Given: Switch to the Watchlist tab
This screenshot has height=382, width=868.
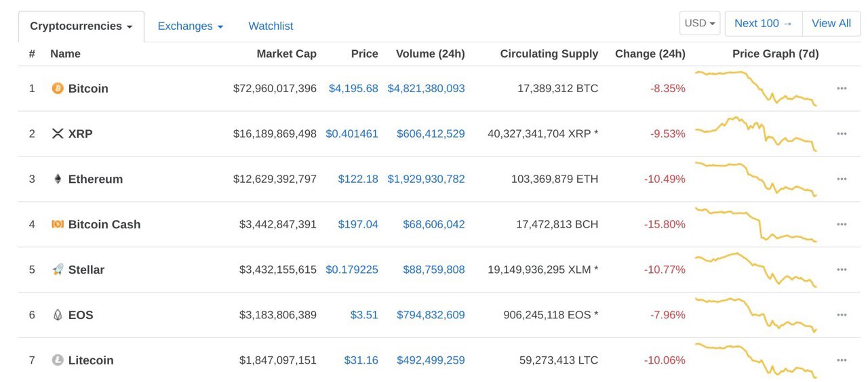Looking at the screenshot, I should pos(271,26).
